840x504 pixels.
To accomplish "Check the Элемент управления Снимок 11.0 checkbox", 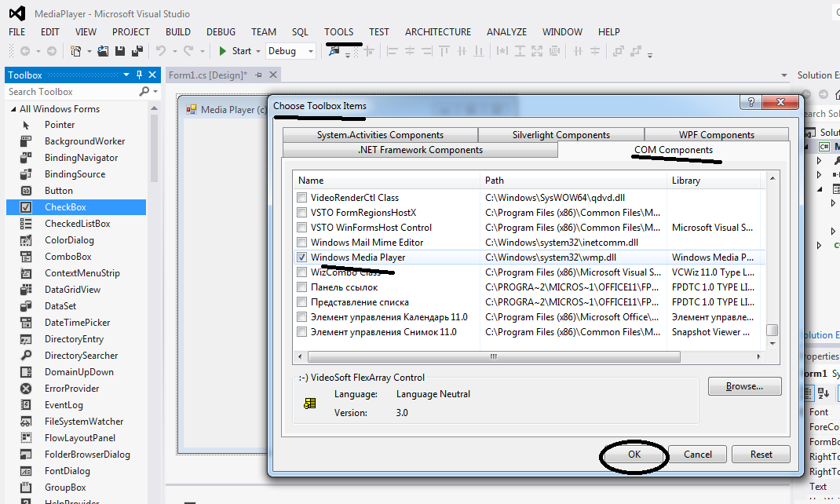I will point(302,332).
